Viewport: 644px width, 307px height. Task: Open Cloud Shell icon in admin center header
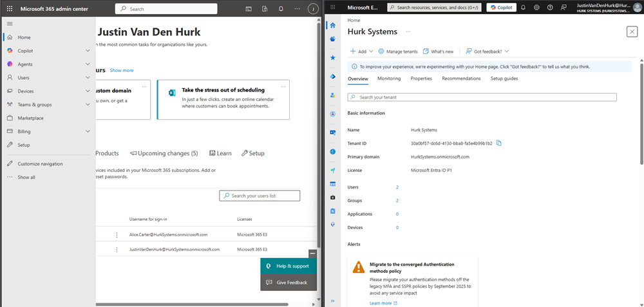(249, 8)
